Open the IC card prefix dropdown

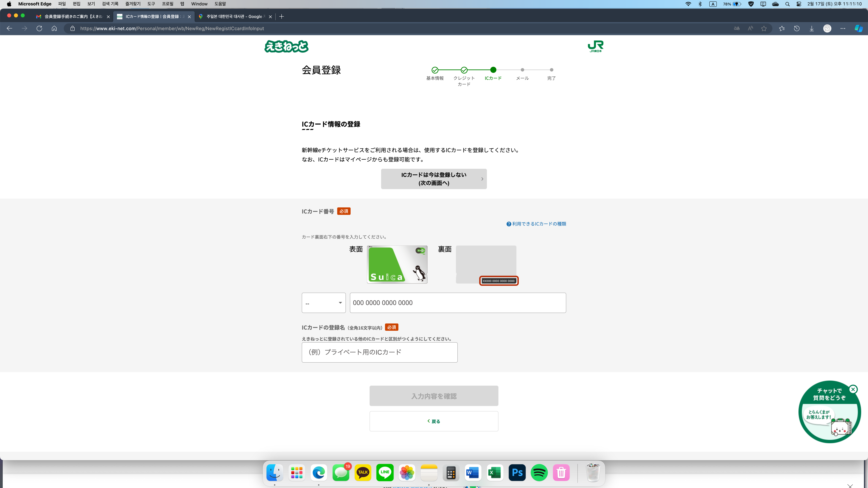pos(323,303)
